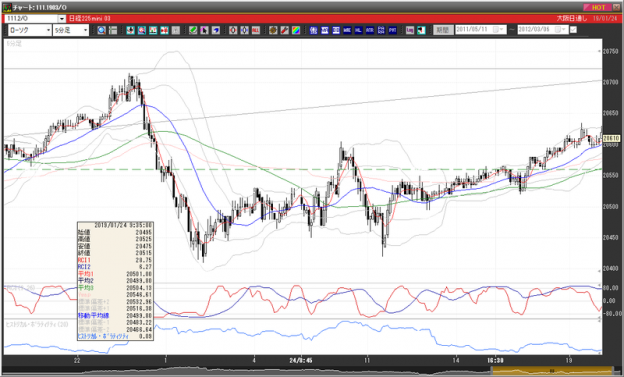
Task: Open the rainbow color palette icon
Action: click(x=296, y=30)
